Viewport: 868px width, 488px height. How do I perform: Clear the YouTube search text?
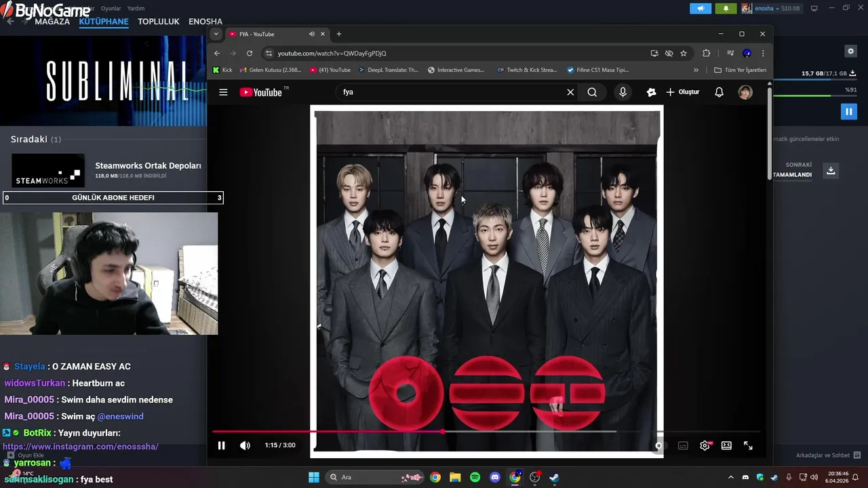point(570,92)
